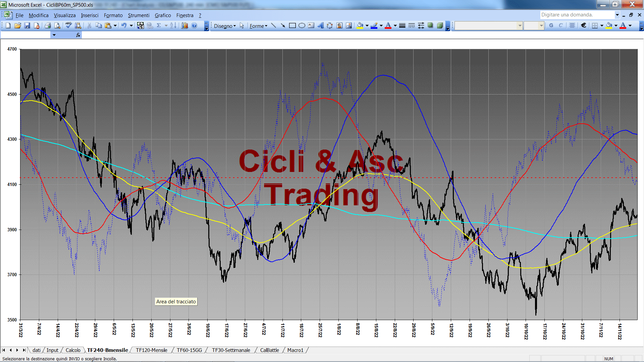Expand the Paste options arrow
The width and height of the screenshot is (644, 362).
115,25
